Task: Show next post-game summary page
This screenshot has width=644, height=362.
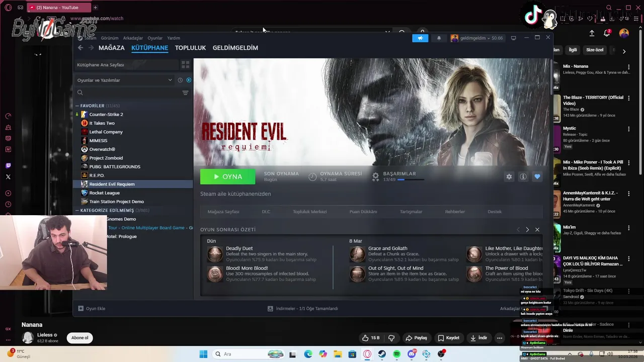Action: (527, 230)
